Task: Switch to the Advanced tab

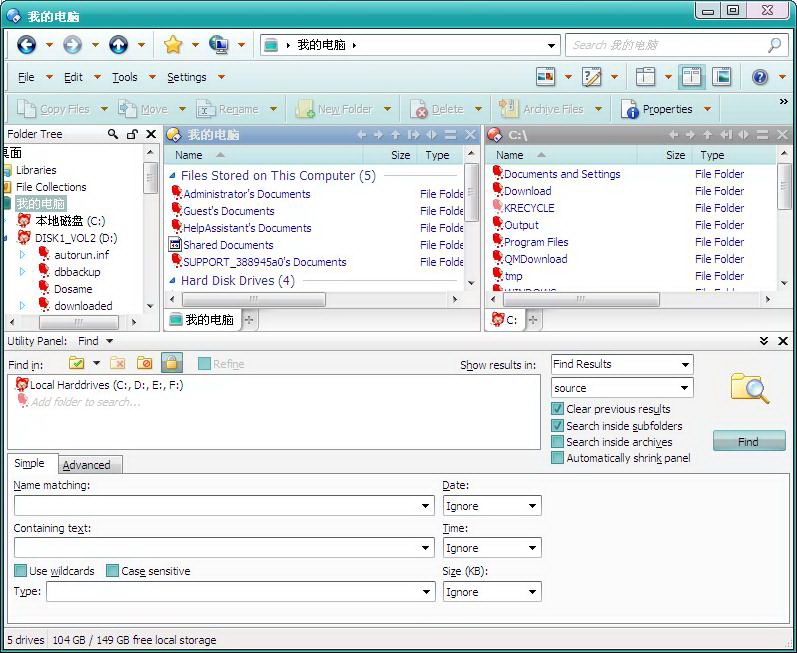Action: click(x=87, y=465)
